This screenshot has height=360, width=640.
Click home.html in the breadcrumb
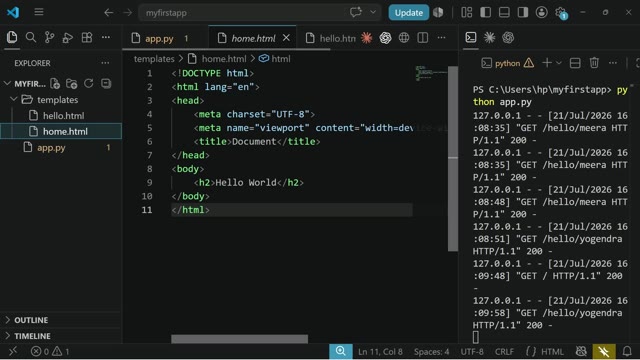pyautogui.click(x=224, y=59)
